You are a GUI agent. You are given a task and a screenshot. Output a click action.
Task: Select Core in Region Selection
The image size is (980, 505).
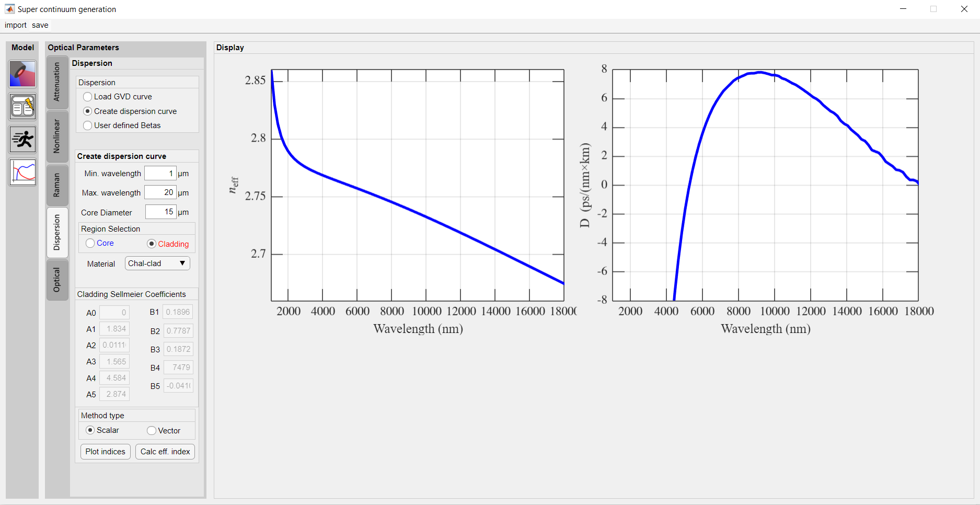point(90,243)
